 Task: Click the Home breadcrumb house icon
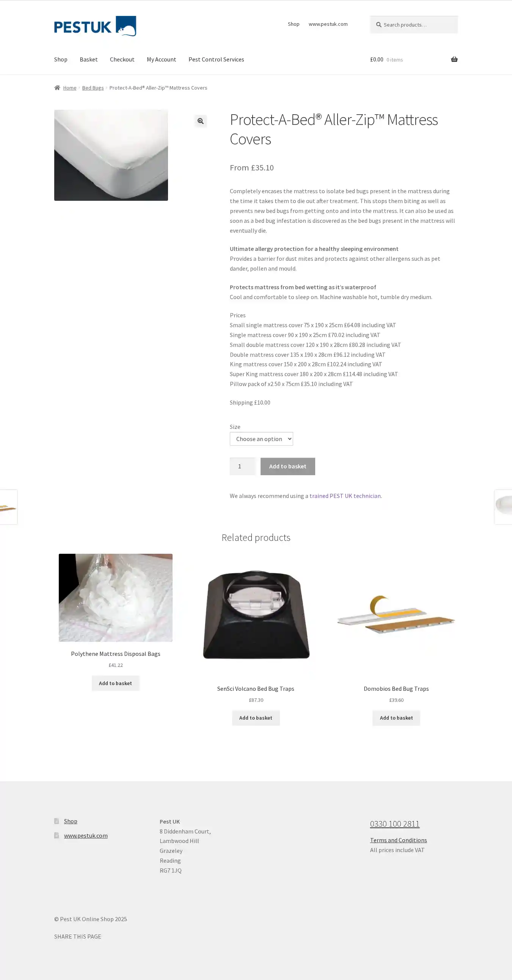pos(57,88)
